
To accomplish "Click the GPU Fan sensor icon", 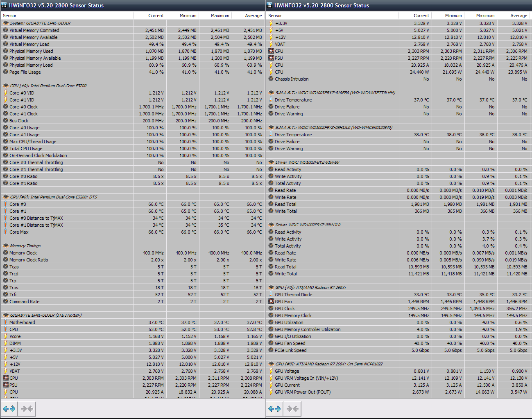I will point(271,302).
